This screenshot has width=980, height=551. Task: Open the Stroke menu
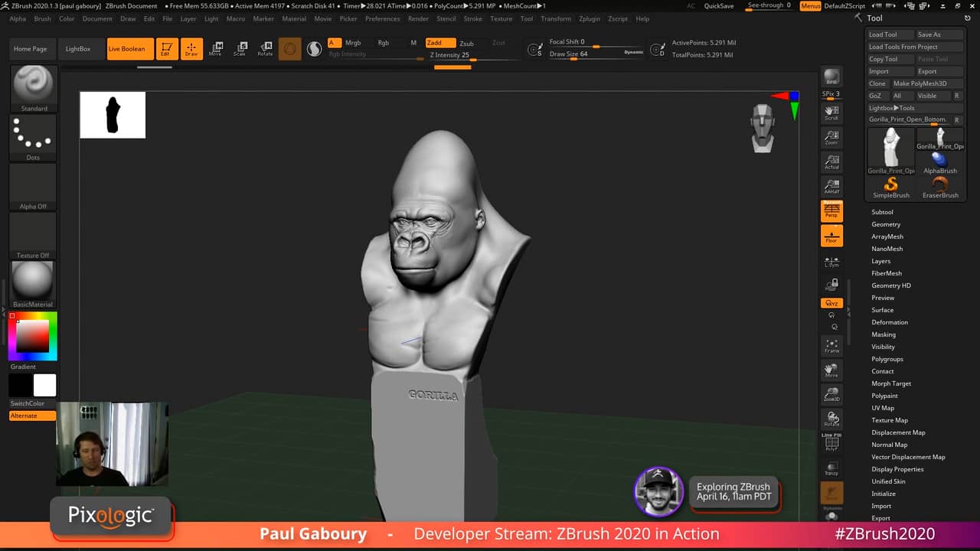[473, 18]
